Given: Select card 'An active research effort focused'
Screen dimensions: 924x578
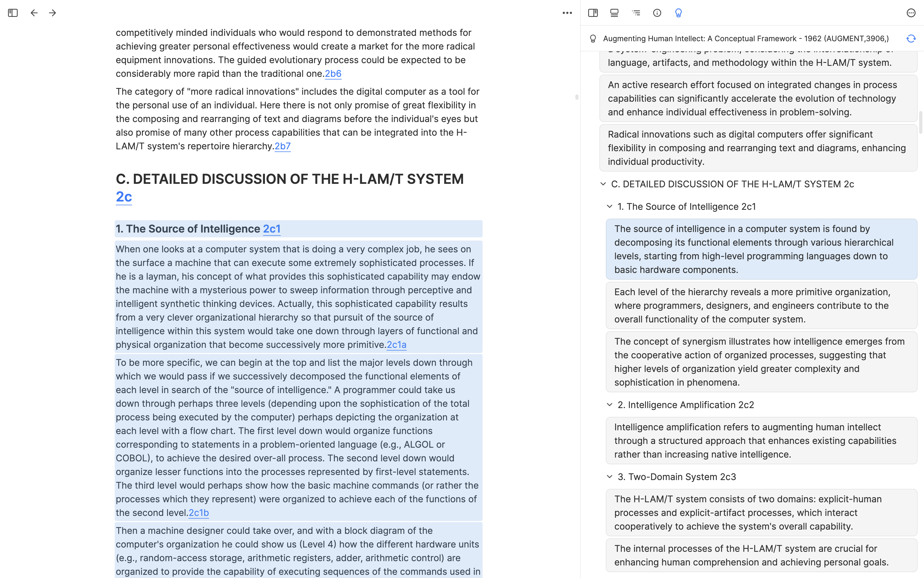Looking at the screenshot, I should click(x=758, y=98).
